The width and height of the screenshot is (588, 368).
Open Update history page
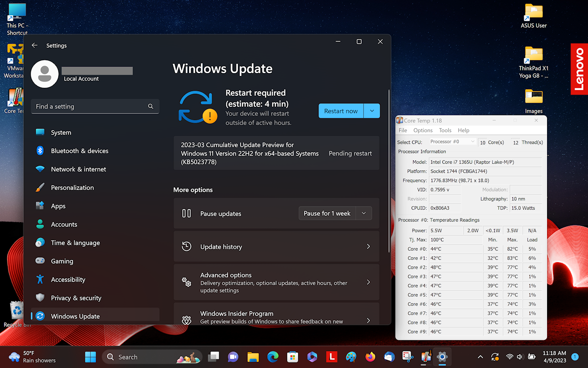277,247
